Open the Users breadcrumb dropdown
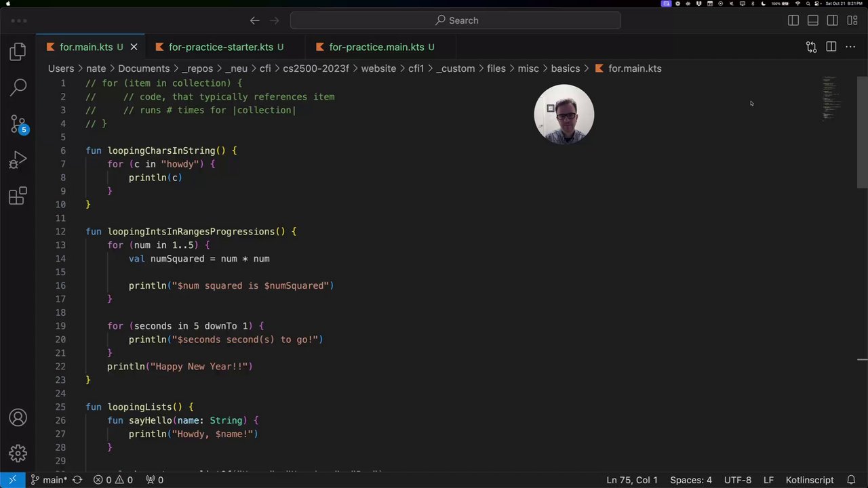The width and height of the screenshot is (868, 488). click(61, 68)
